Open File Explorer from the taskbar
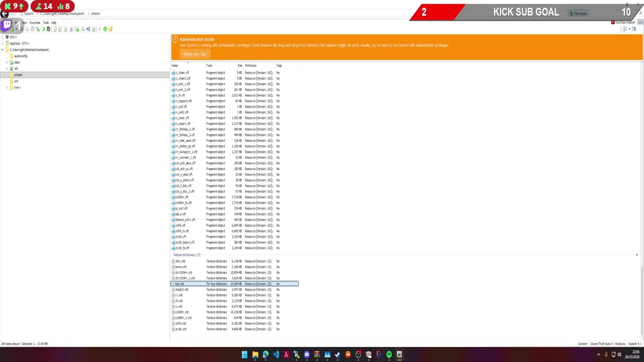 point(255,355)
